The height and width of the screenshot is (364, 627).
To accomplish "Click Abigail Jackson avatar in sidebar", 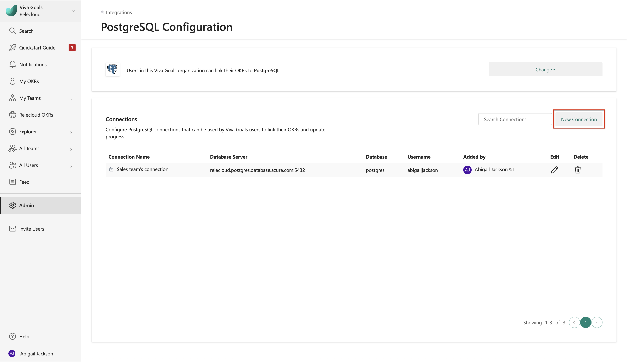I will [x=12, y=353].
